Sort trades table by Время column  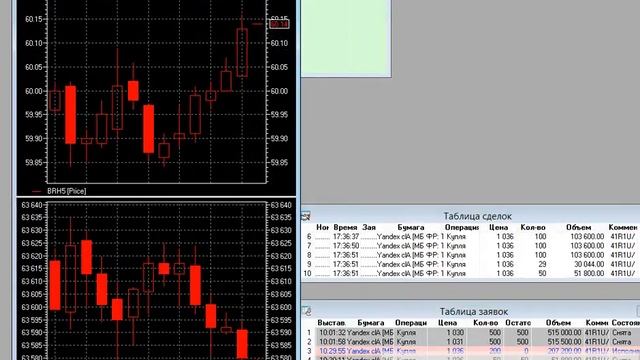(x=345, y=227)
